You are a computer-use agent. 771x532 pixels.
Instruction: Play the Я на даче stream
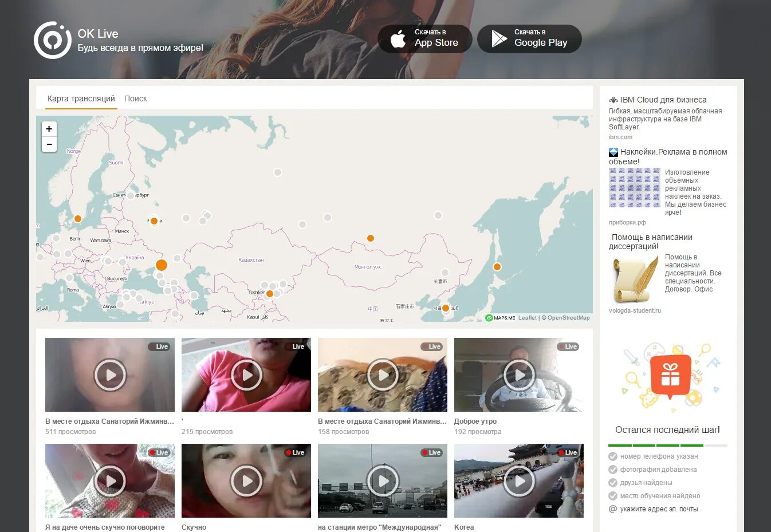click(x=110, y=480)
